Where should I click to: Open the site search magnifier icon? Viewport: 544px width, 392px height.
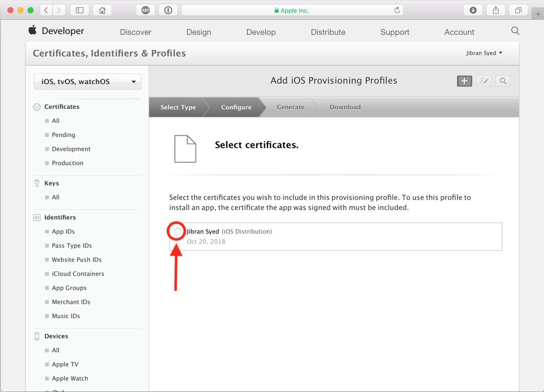(x=515, y=31)
